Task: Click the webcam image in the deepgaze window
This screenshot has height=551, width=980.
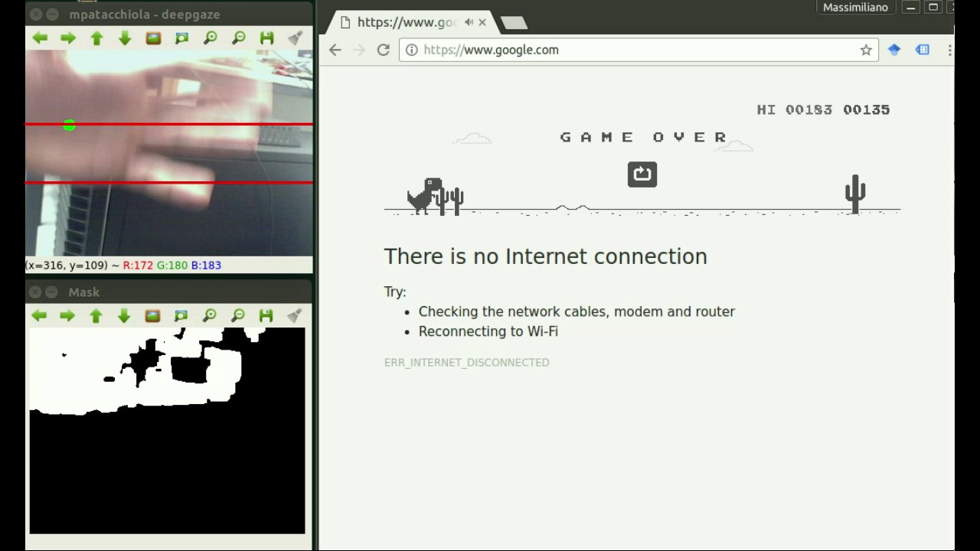Action: click(x=169, y=152)
